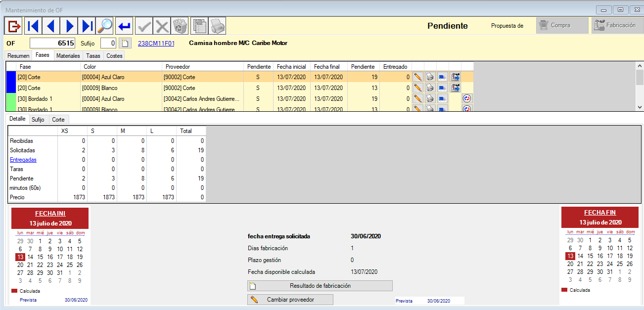644x310 pixels.
Task: Click printer icon on Corte Blanco row
Action: point(430,88)
